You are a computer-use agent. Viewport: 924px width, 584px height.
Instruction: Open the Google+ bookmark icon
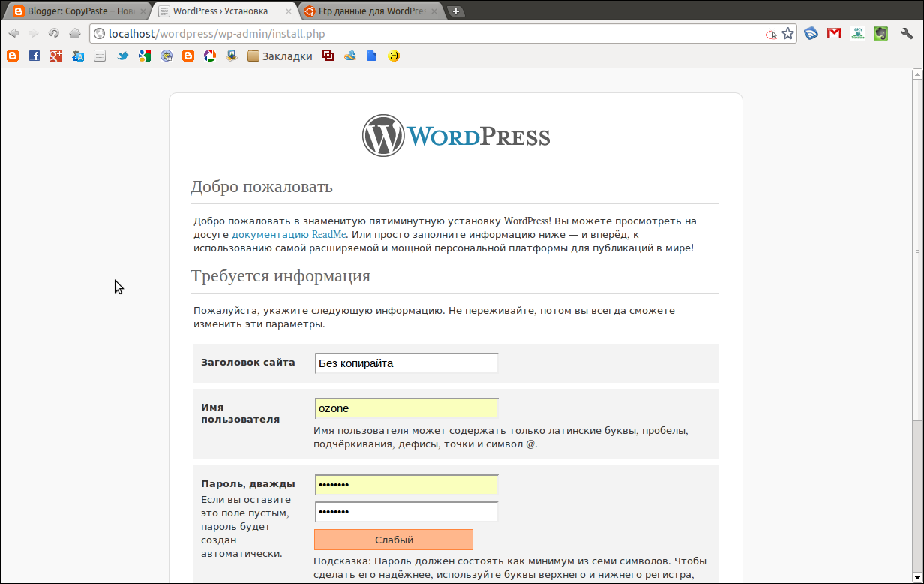click(x=56, y=56)
